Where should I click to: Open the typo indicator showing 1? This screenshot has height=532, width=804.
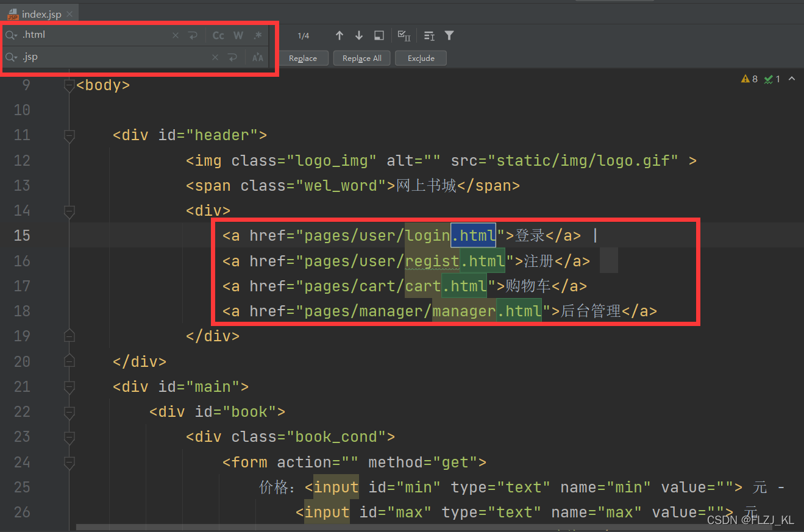(x=772, y=79)
